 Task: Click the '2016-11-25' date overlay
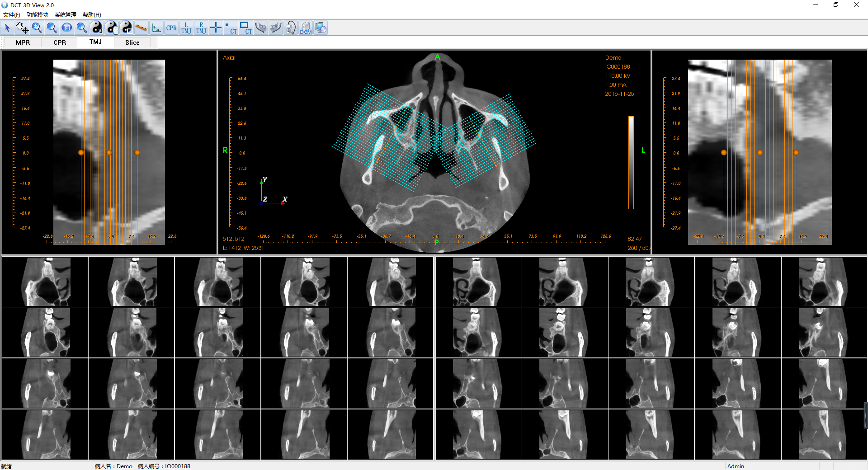click(619, 94)
